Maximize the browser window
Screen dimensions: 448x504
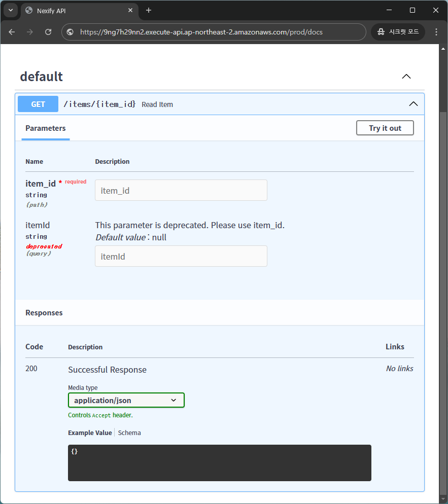coord(412,10)
